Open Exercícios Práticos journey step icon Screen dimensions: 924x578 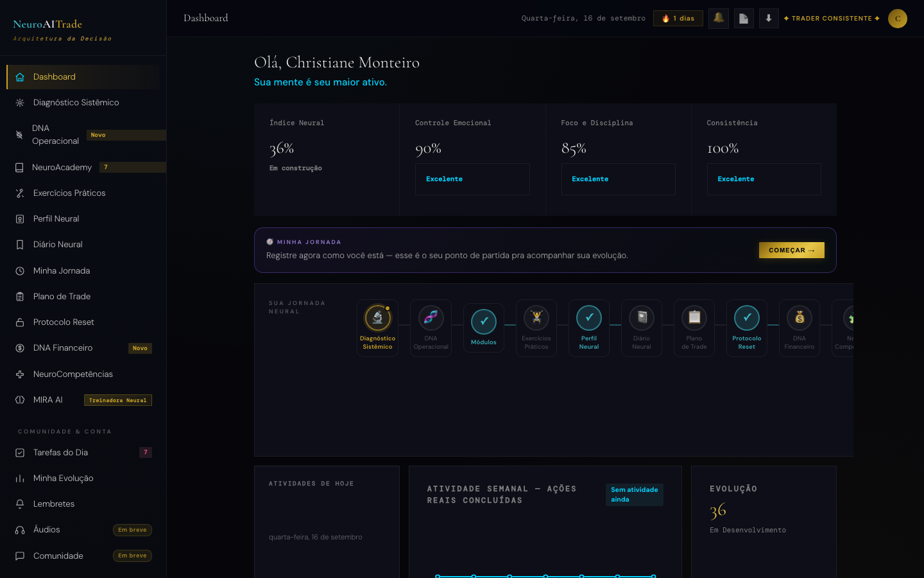[536, 317]
